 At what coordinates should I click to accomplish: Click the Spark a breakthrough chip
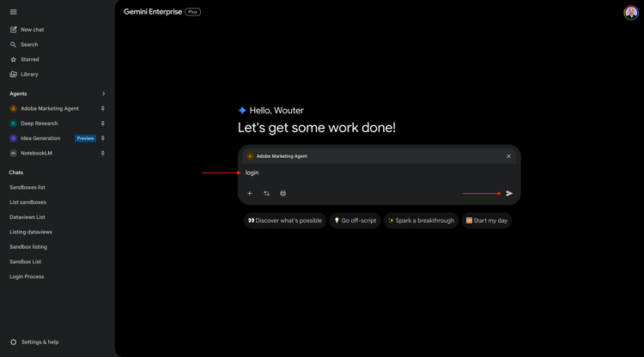(421, 221)
